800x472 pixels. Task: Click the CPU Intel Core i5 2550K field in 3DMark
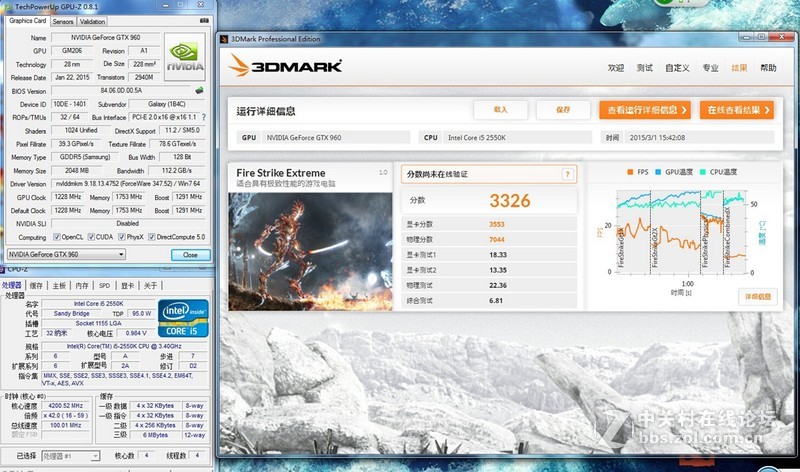(517, 137)
